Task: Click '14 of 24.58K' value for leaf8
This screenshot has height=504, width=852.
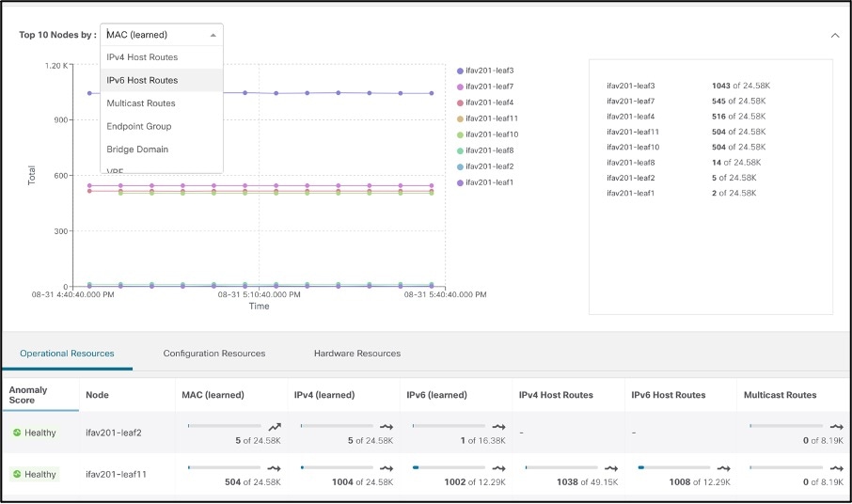Action: (x=737, y=163)
